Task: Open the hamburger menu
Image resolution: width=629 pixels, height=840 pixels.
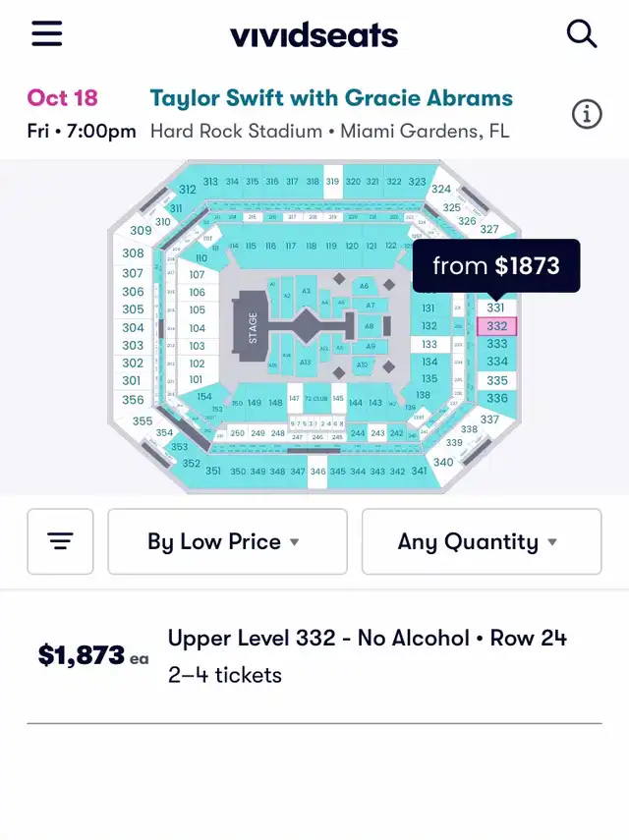Action: point(46,33)
